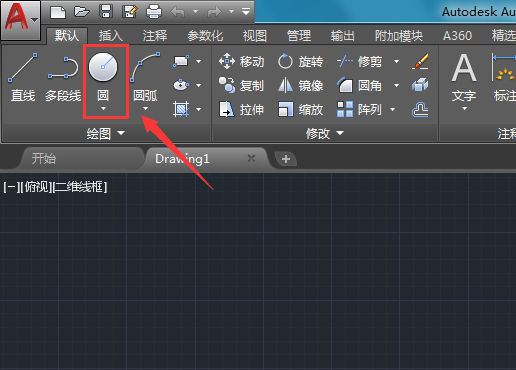Switch to the 默认 ribbon tab

(67, 35)
